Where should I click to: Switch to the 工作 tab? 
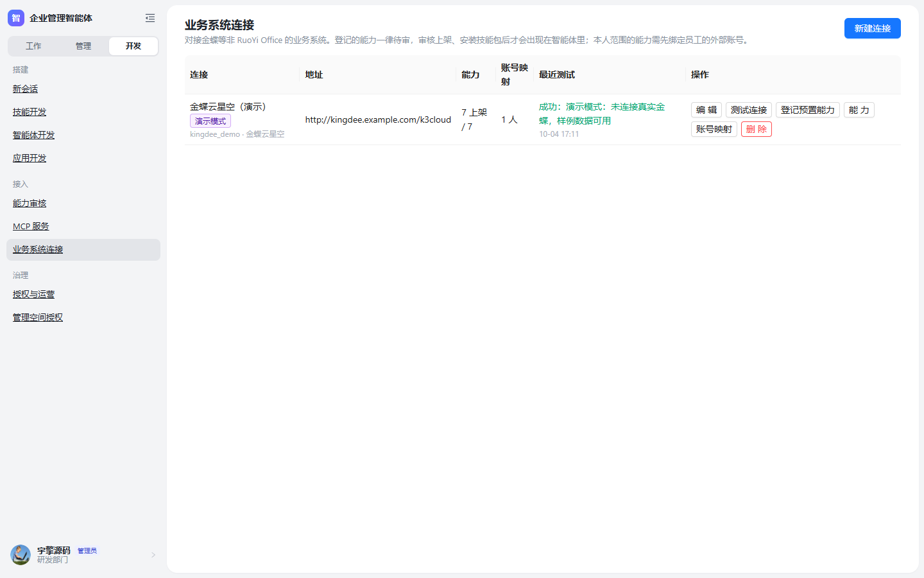(x=33, y=46)
